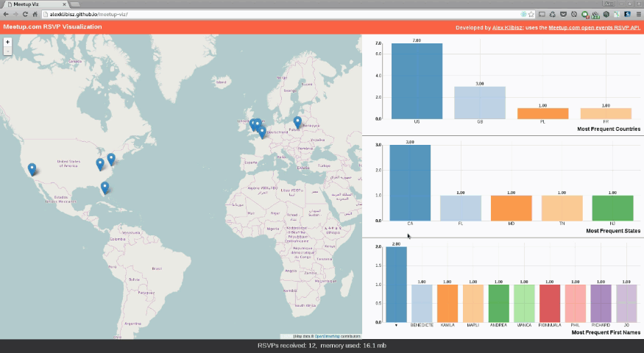Screen dimensions: 644x353
Task: Click the green NJ bar in states chart
Action: click(612, 207)
